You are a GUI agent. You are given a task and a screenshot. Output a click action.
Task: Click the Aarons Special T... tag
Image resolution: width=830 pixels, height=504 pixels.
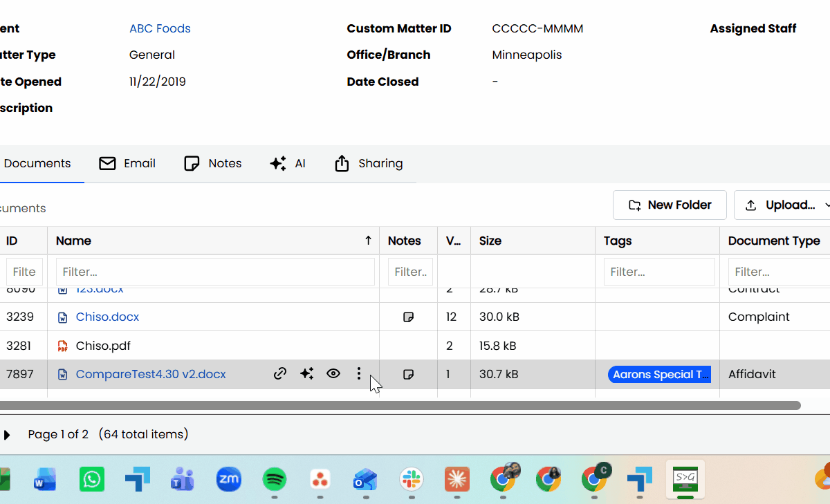[660, 375]
